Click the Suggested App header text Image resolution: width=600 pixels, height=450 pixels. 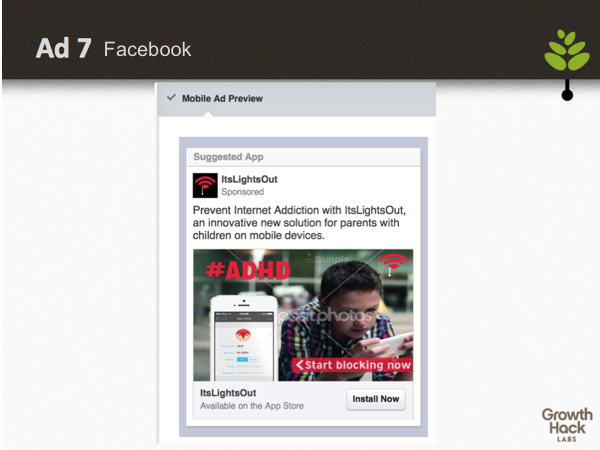228,157
